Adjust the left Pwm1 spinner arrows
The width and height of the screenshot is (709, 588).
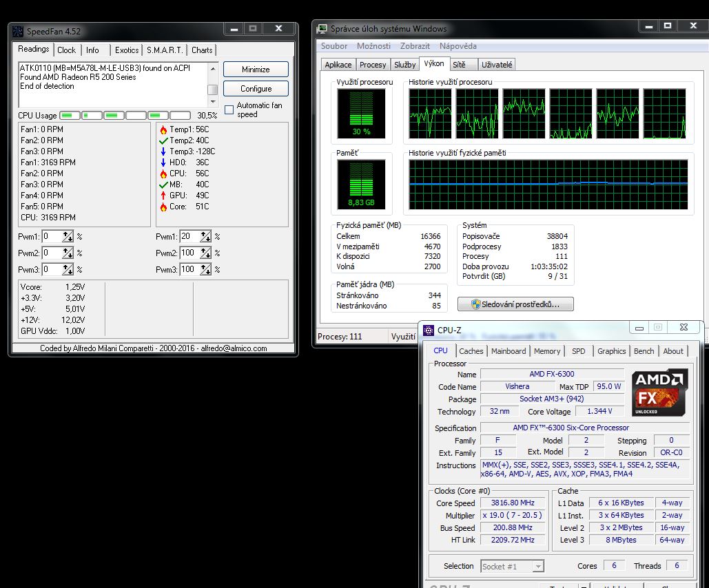point(68,236)
